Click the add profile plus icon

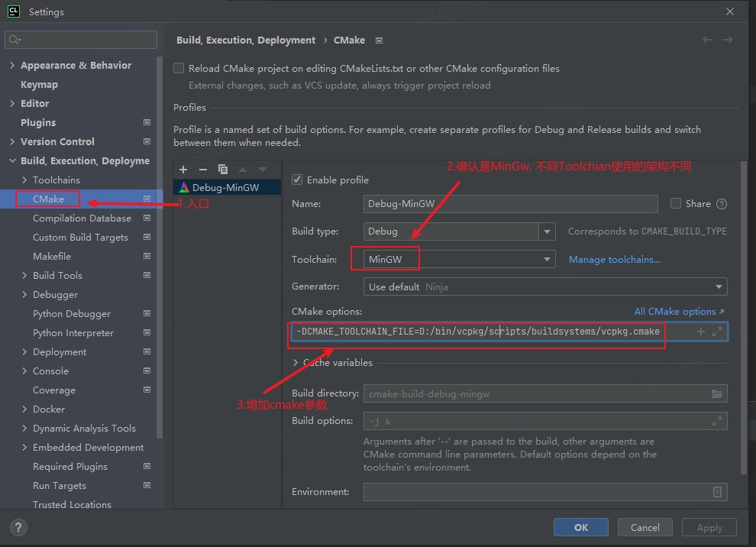tap(183, 169)
